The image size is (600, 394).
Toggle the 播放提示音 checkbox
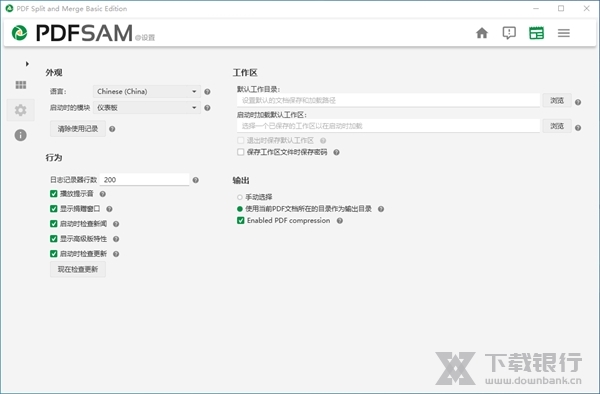click(x=54, y=194)
